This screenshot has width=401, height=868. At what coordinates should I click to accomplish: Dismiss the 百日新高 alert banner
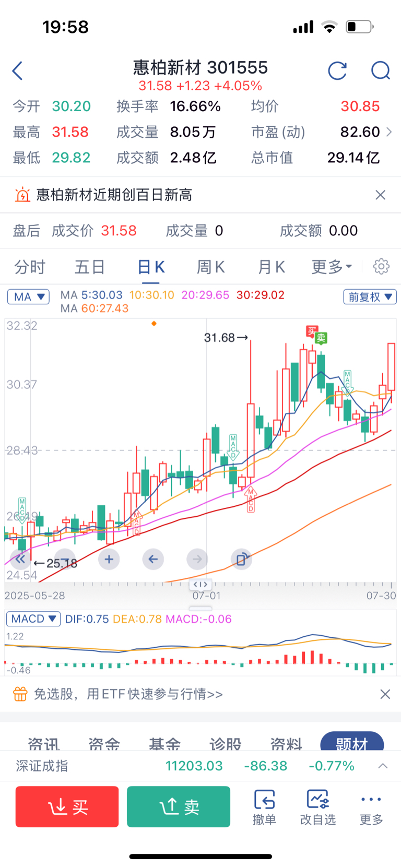(x=381, y=195)
